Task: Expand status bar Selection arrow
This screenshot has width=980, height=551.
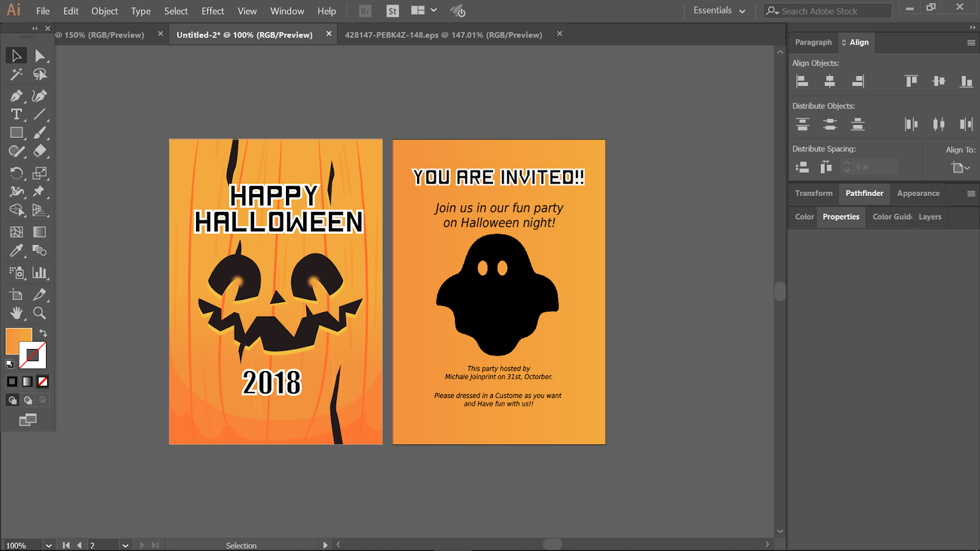Action: click(325, 545)
